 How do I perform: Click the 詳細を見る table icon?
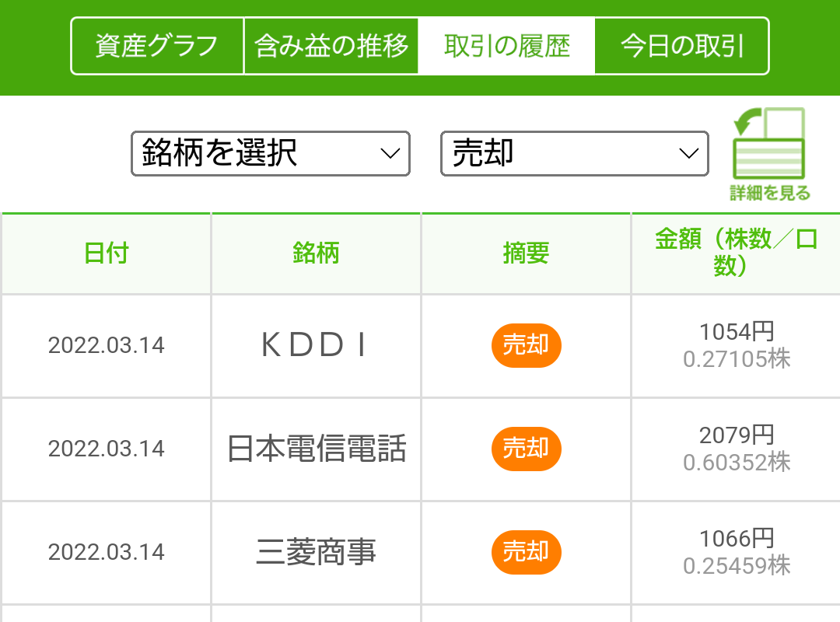[769, 154]
